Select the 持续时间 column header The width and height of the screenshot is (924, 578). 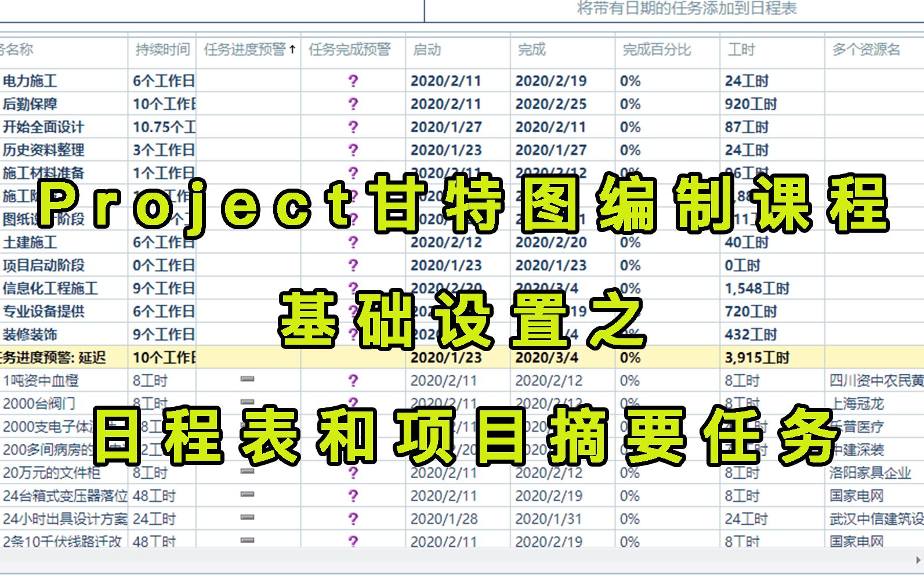click(162, 50)
